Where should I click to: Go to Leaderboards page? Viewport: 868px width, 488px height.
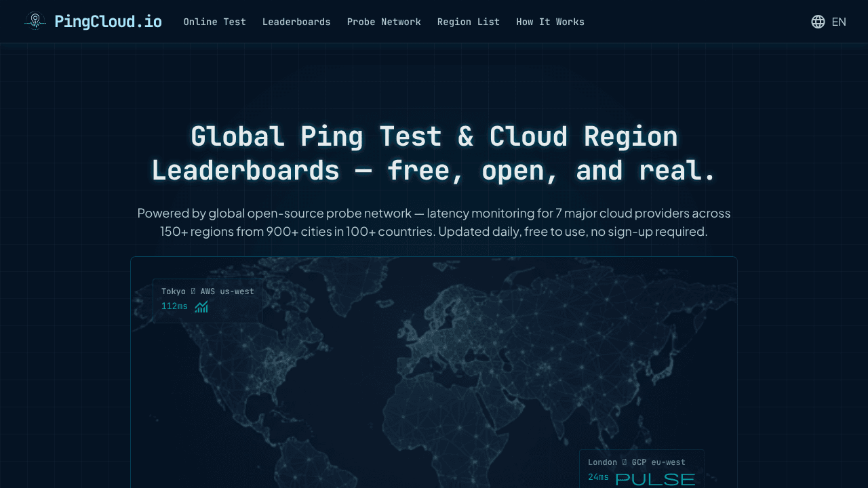tap(296, 22)
